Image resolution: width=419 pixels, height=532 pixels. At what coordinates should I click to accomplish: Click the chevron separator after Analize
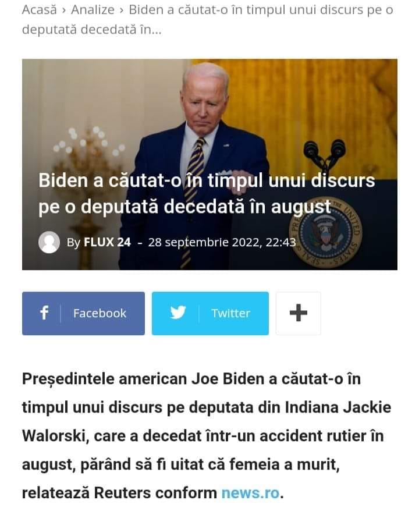point(122,10)
